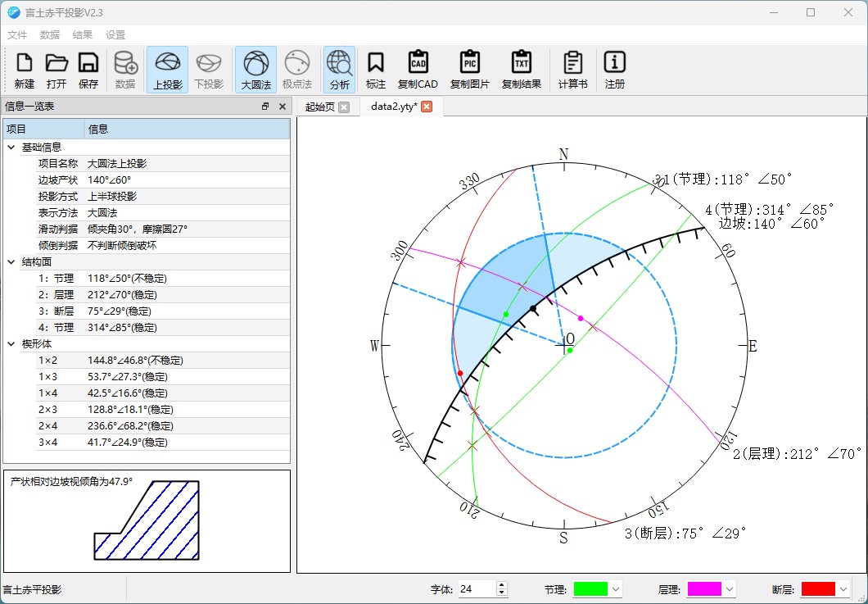The image size is (868, 604).
Task: Select wedge 2×4 row
Action: click(x=163, y=426)
